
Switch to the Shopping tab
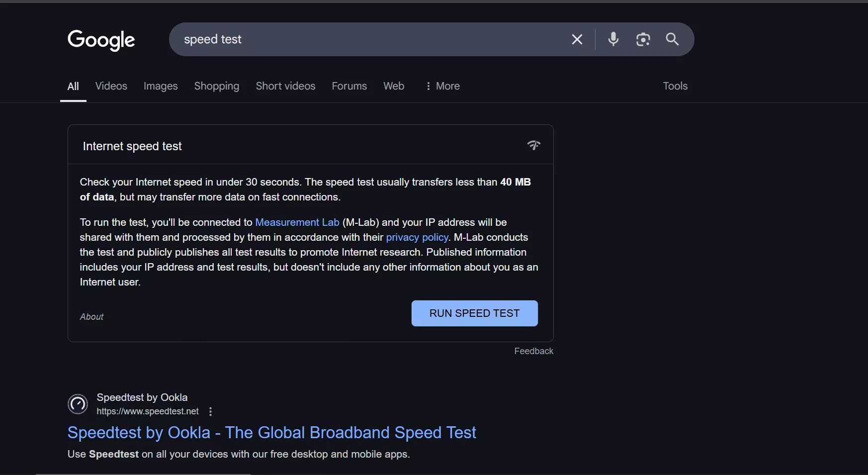(x=216, y=86)
